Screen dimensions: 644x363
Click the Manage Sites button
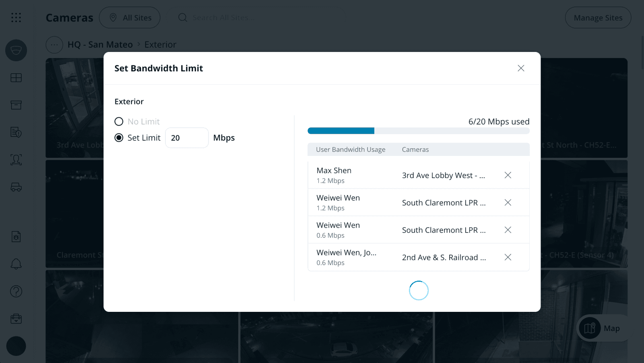[x=598, y=17]
